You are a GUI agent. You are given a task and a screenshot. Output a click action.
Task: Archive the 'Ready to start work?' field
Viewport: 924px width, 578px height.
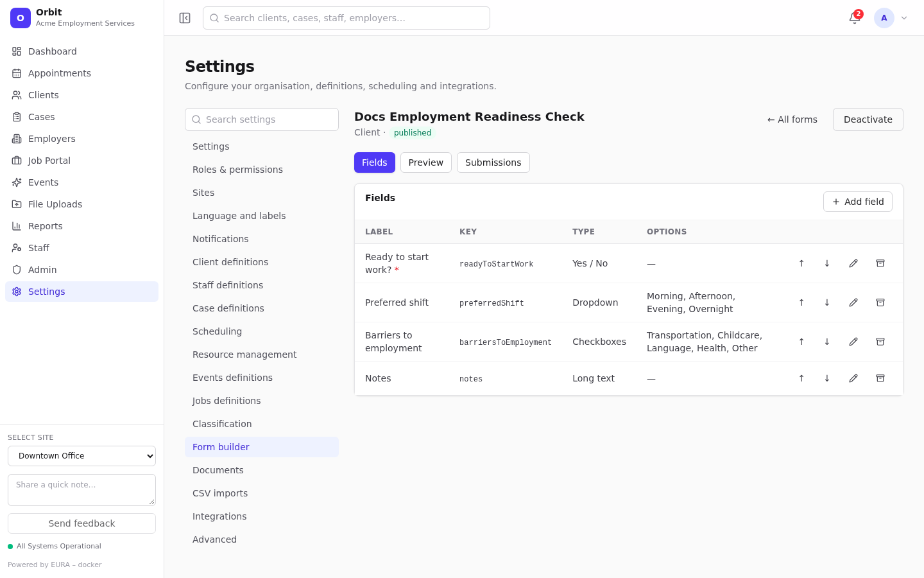click(880, 263)
